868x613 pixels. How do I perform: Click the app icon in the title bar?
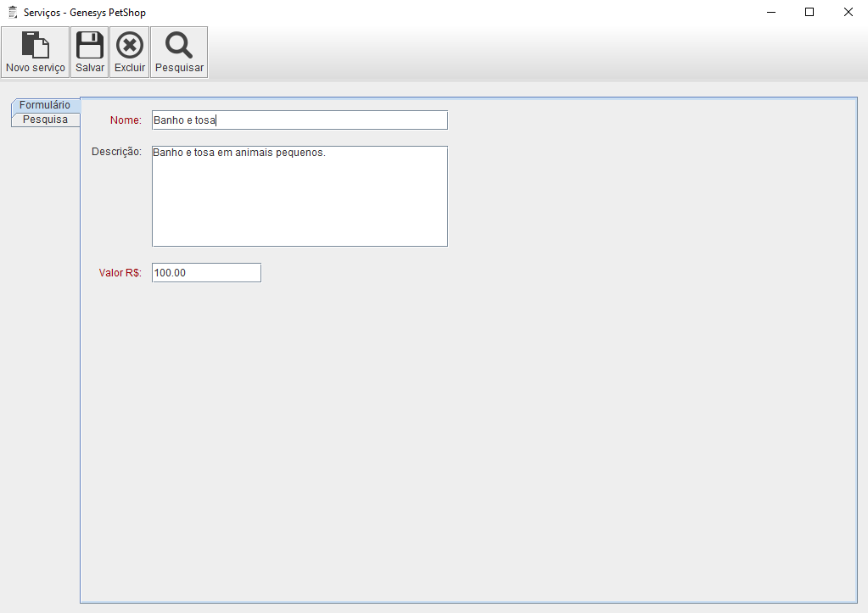(x=12, y=13)
